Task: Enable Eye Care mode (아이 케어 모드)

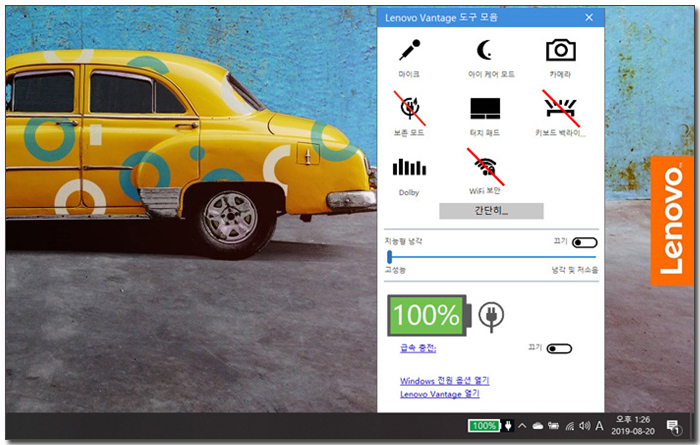Action: (x=484, y=51)
